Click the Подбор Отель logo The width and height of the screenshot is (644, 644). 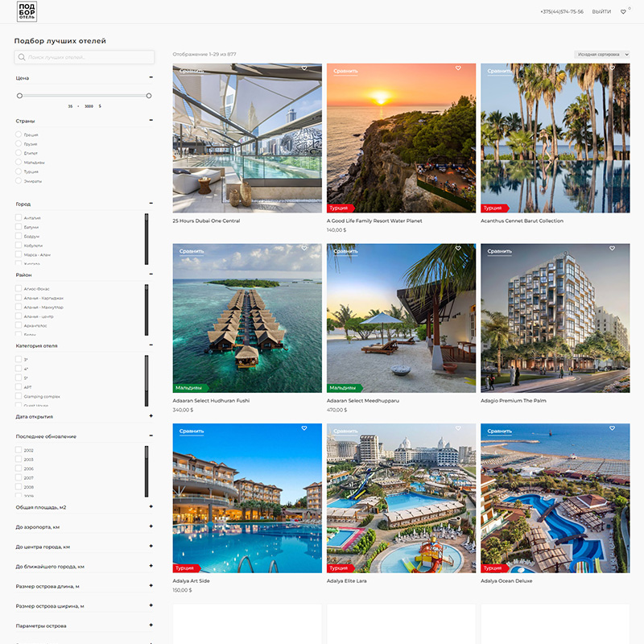coord(27,12)
